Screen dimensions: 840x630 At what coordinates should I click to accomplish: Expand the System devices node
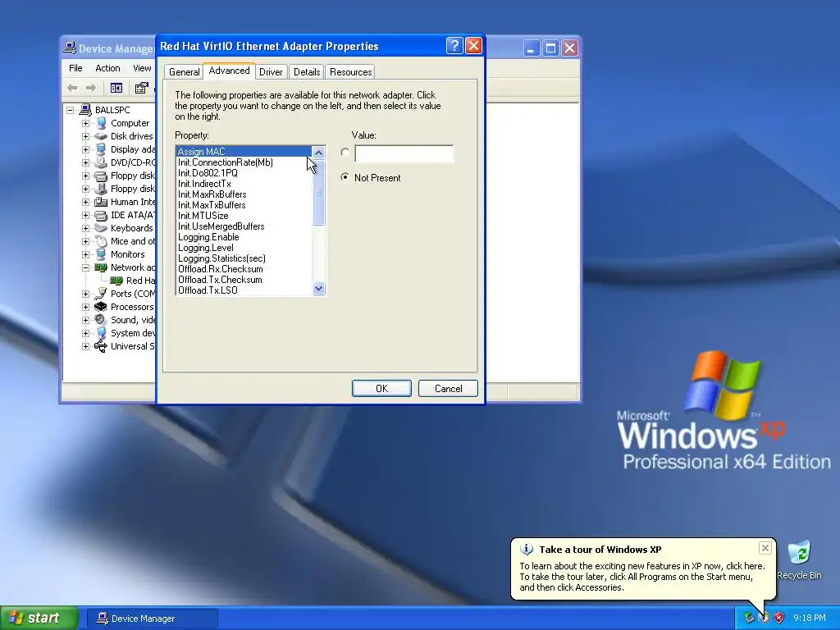[x=85, y=333]
